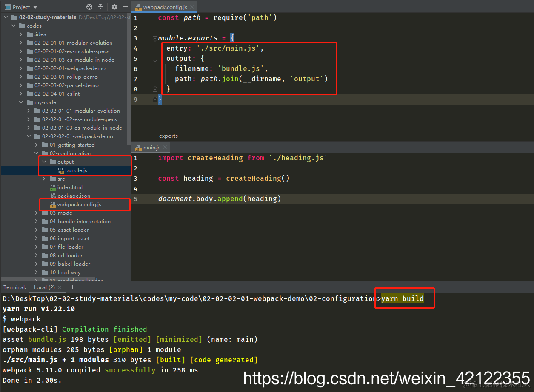Image resolution: width=534 pixels, height=392 pixels.
Task: Open index.html in the project tree
Action: (70, 187)
